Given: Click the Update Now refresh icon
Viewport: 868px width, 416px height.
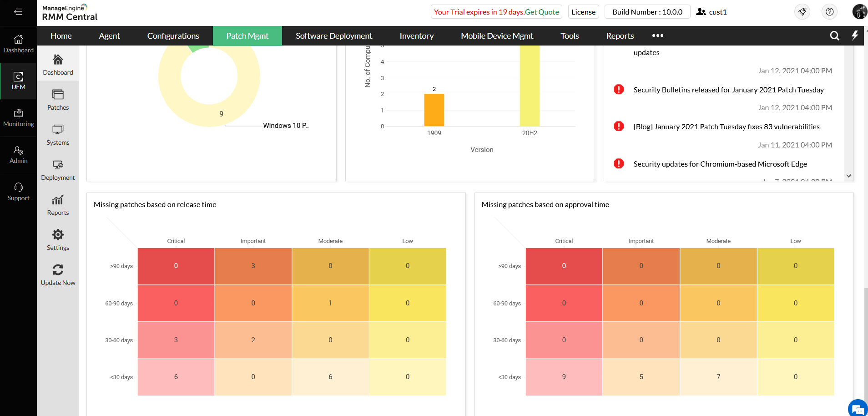Looking at the screenshot, I should point(58,270).
